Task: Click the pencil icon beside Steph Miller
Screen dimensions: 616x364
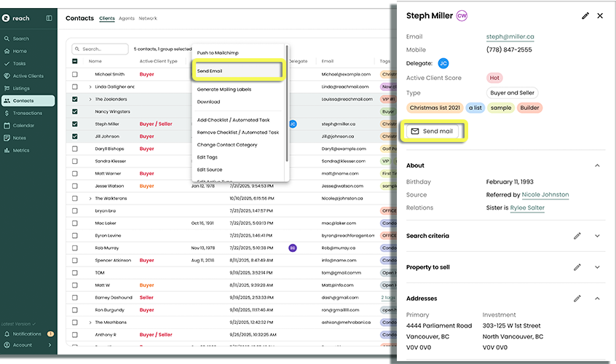Action: pos(585,16)
